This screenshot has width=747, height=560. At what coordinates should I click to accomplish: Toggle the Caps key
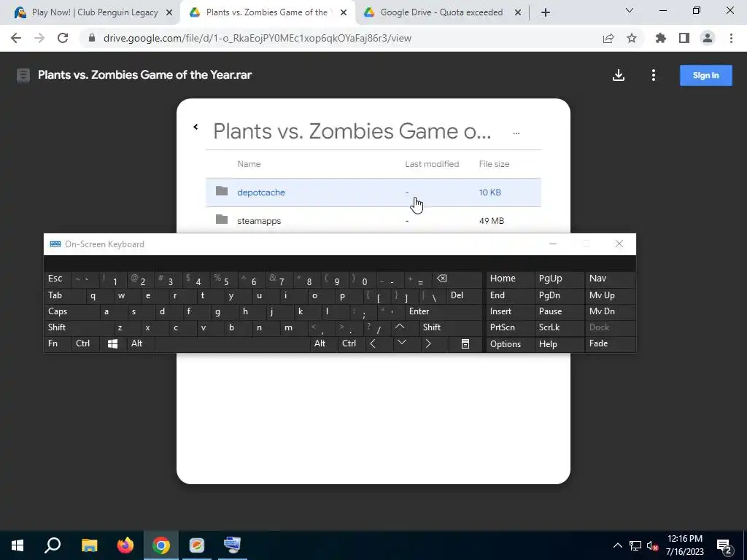pos(72,311)
